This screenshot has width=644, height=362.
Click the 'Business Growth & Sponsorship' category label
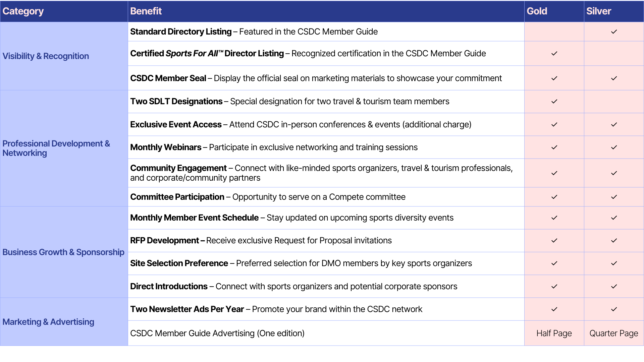click(x=63, y=252)
